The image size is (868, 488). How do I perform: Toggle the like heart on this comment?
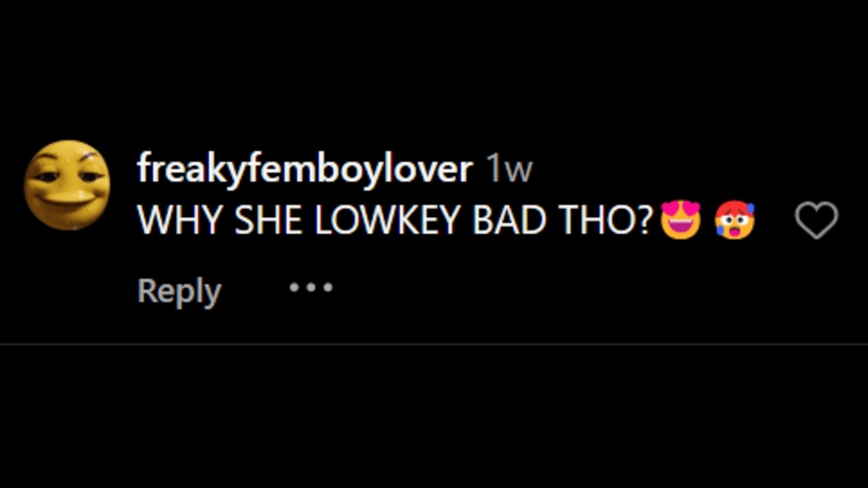pos(816,221)
